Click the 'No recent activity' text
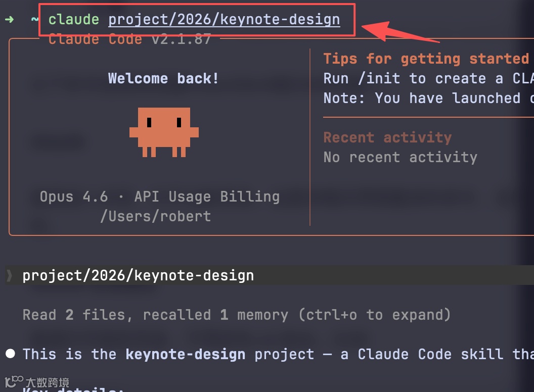 click(401, 157)
